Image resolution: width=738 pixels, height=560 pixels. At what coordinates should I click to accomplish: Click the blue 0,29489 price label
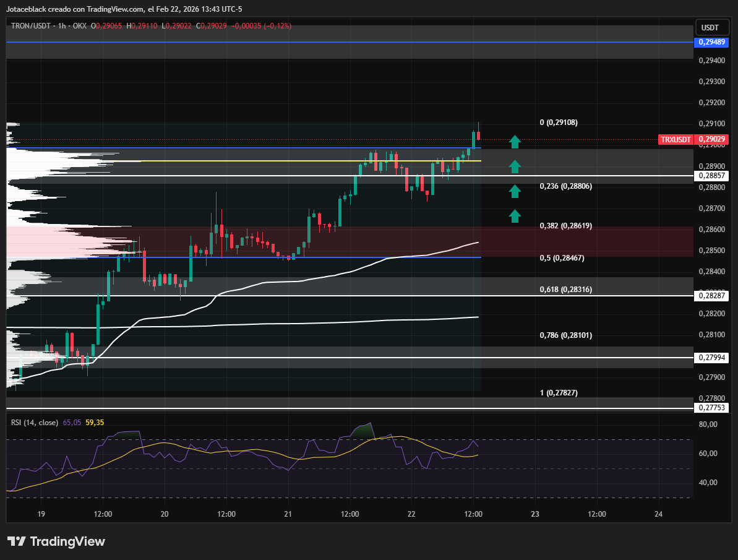712,42
